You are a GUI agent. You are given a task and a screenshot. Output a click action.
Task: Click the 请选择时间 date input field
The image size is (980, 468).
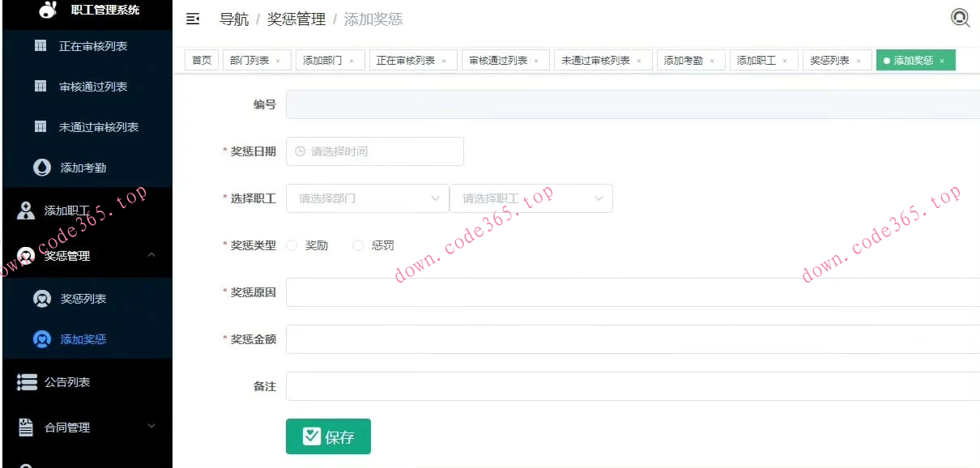[374, 151]
